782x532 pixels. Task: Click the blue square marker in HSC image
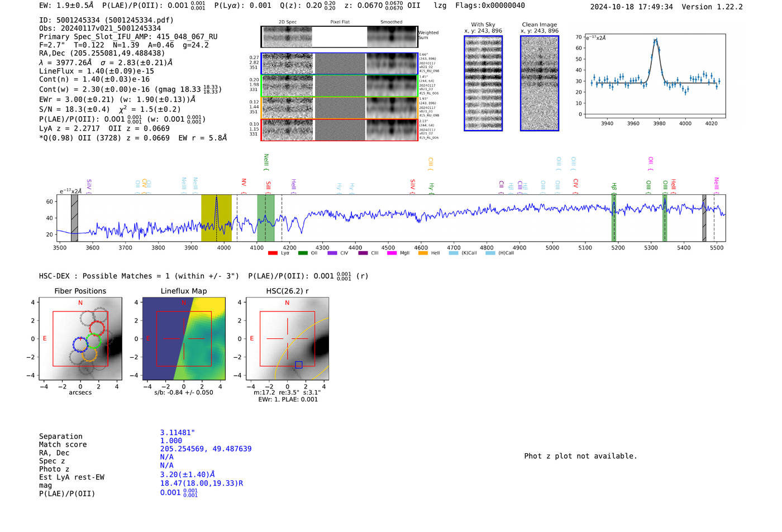(299, 365)
